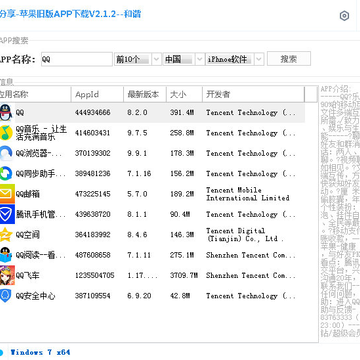This screenshot has width=360, height=360.
Task: Click the AppId 473225145 cell
Action: click(92, 194)
